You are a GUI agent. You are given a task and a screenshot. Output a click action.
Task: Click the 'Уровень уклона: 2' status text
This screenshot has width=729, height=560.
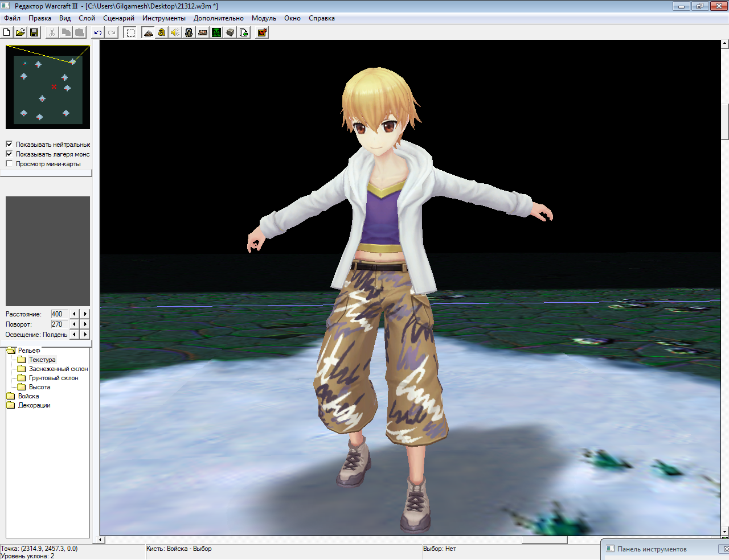[27, 556]
